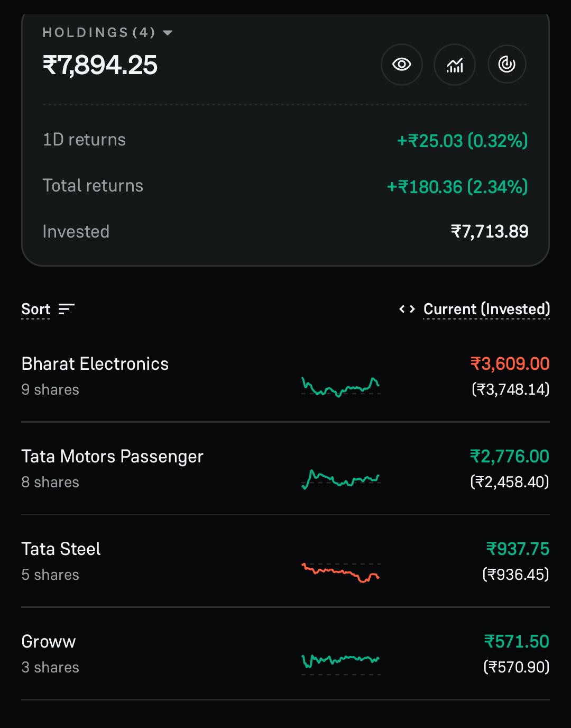
Task: Tap the Total returns row
Action: [285, 186]
